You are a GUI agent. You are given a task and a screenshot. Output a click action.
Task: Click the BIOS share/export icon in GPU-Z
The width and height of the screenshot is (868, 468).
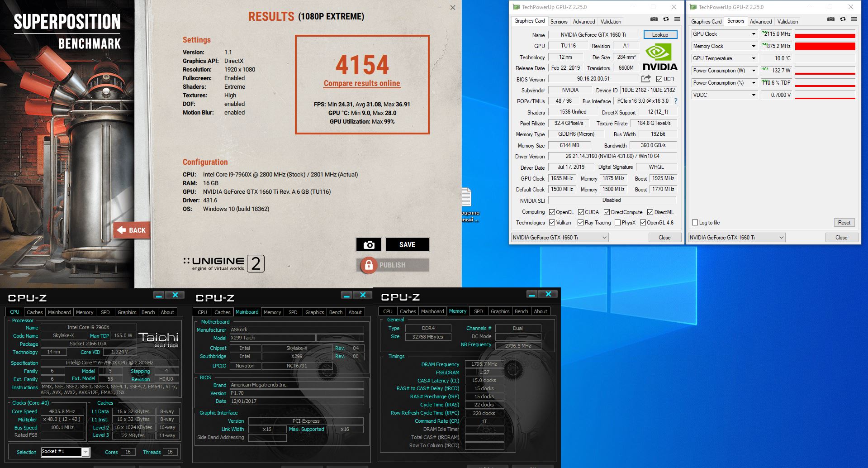[x=646, y=79]
